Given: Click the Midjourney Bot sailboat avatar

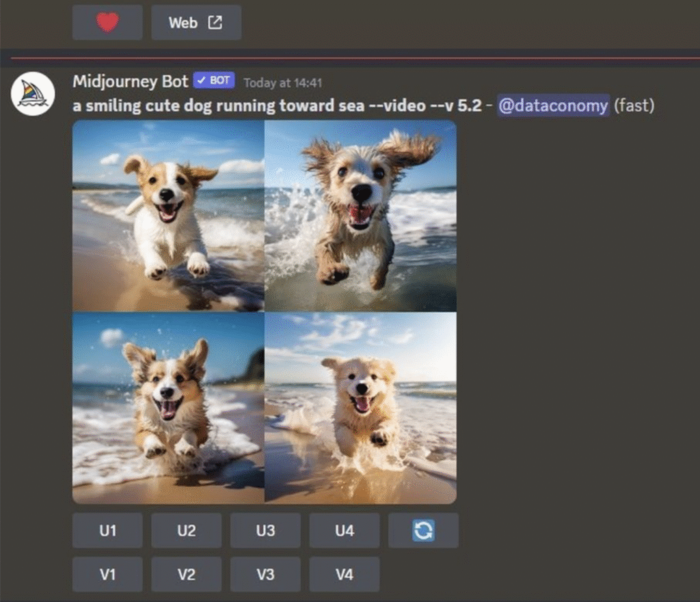Looking at the screenshot, I should [33, 94].
